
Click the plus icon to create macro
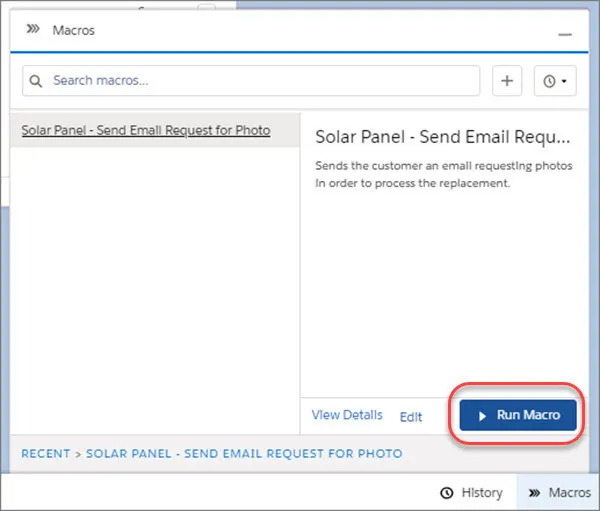[507, 81]
